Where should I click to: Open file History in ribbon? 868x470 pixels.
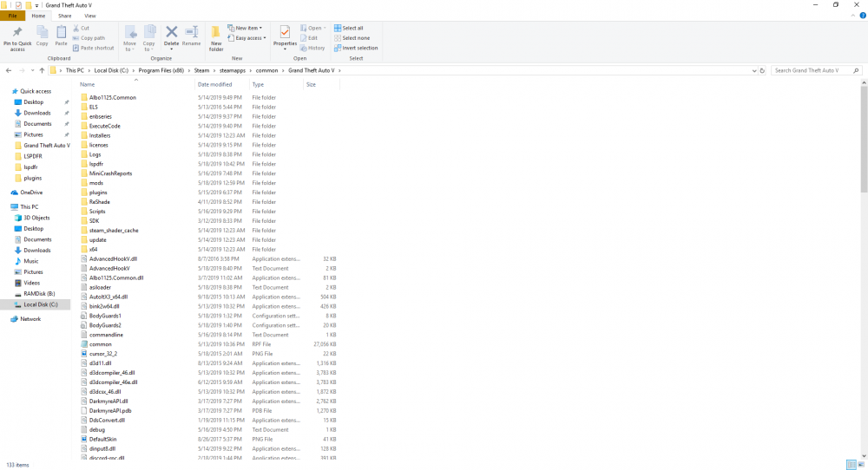point(312,48)
